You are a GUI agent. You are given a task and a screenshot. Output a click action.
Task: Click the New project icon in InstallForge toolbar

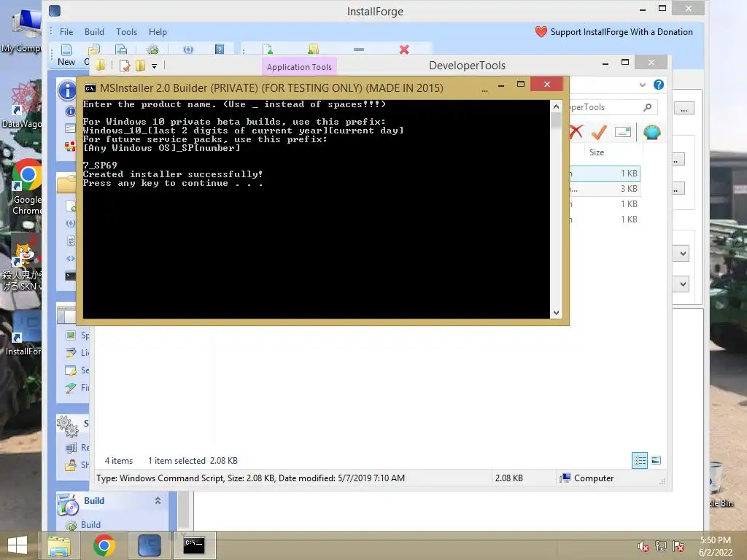click(66, 50)
